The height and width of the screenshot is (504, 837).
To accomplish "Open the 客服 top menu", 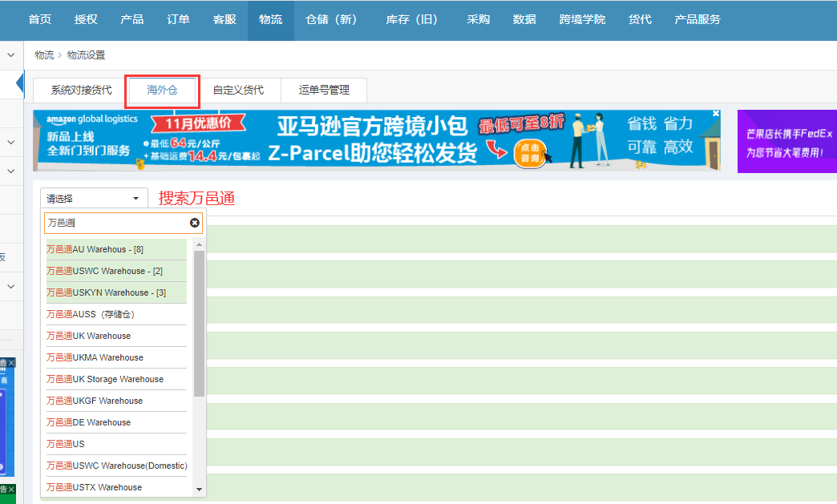I will point(224,20).
